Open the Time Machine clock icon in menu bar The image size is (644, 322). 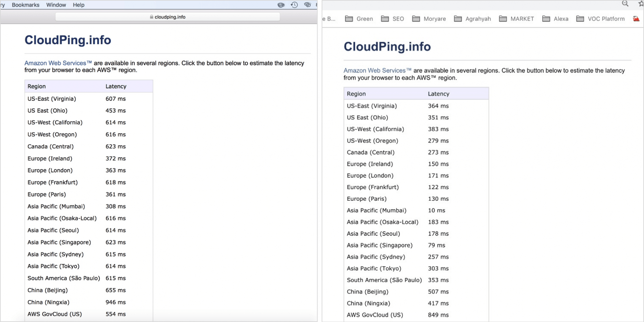pyautogui.click(x=294, y=5)
